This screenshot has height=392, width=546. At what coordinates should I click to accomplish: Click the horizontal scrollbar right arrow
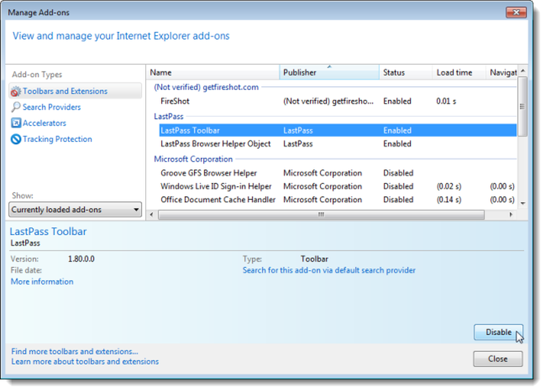click(x=511, y=215)
